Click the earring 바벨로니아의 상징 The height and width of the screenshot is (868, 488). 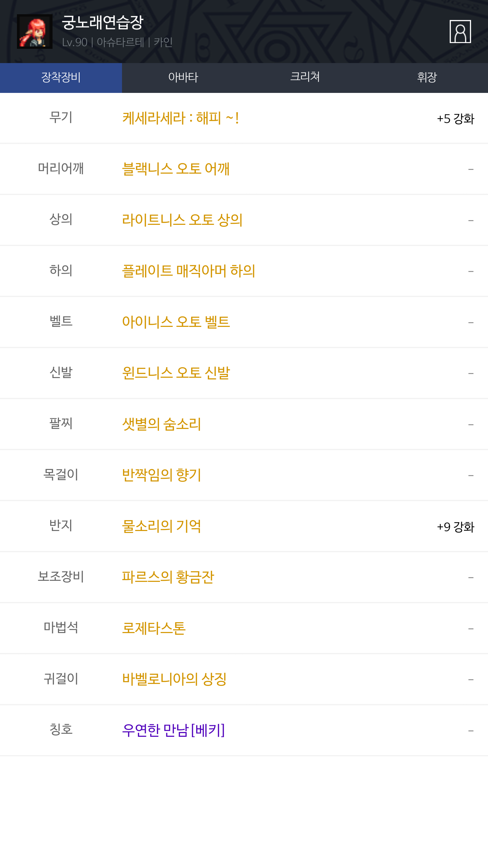click(x=174, y=679)
